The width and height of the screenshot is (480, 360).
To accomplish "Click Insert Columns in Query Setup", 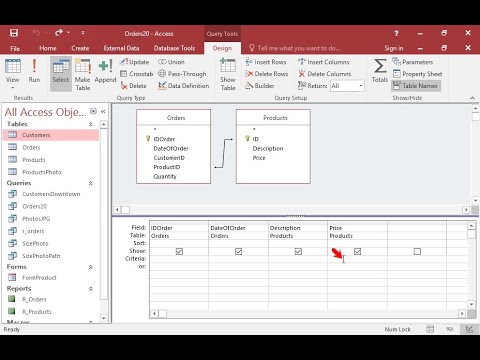I will 324,62.
